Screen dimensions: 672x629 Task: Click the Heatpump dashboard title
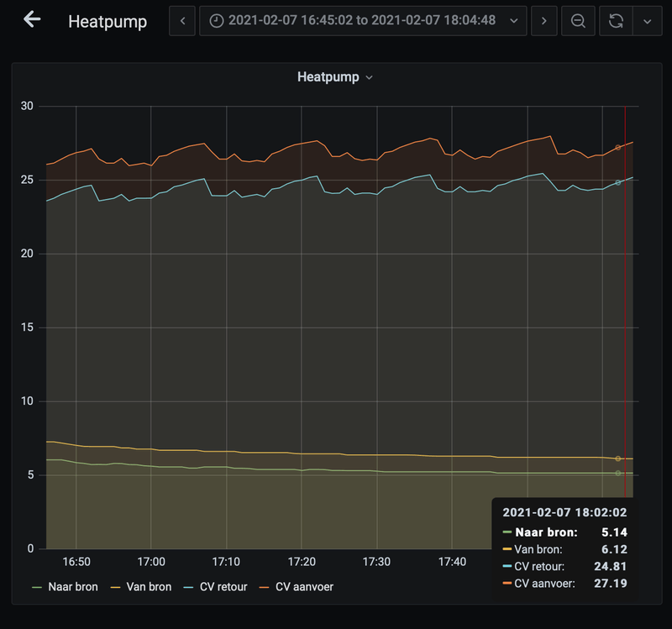(x=108, y=21)
